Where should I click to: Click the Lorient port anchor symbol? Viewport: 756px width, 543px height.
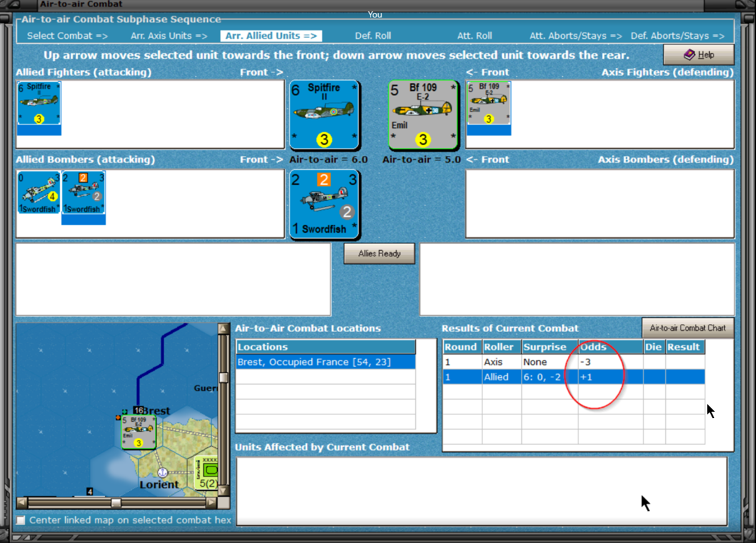tap(163, 472)
